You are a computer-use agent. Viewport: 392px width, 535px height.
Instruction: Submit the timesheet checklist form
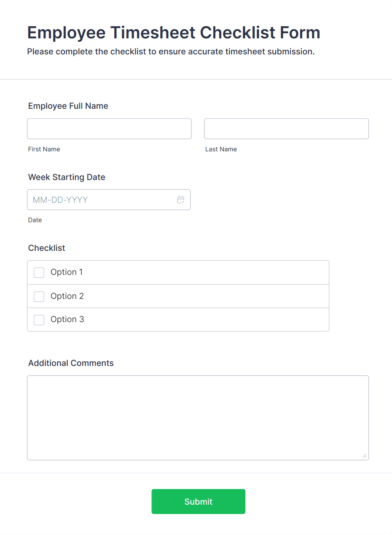point(198,501)
